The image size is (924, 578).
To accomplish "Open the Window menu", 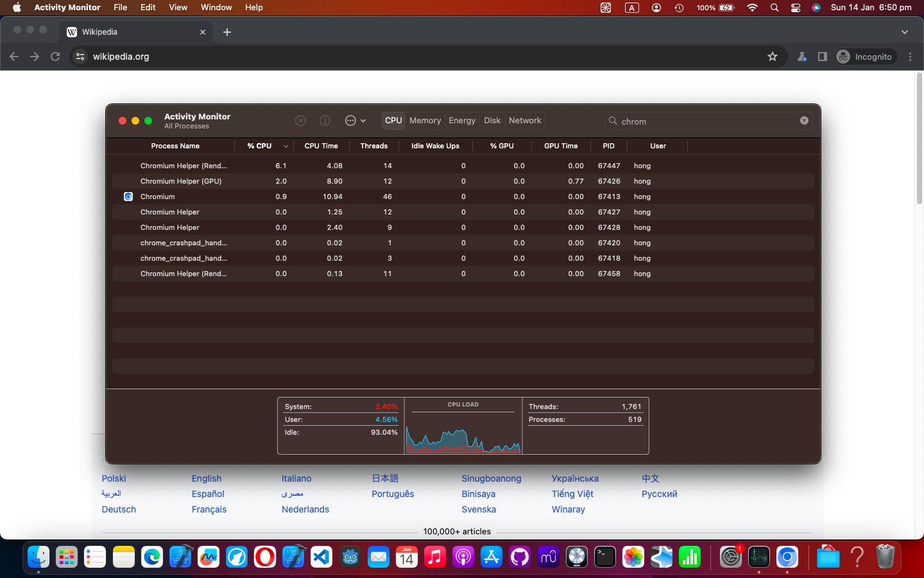I will 216,8.
